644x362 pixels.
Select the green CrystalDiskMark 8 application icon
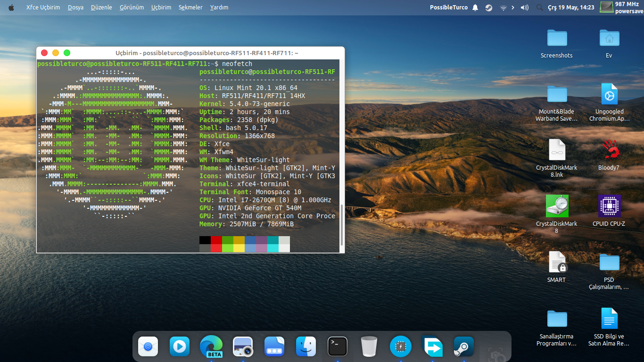[x=557, y=214]
